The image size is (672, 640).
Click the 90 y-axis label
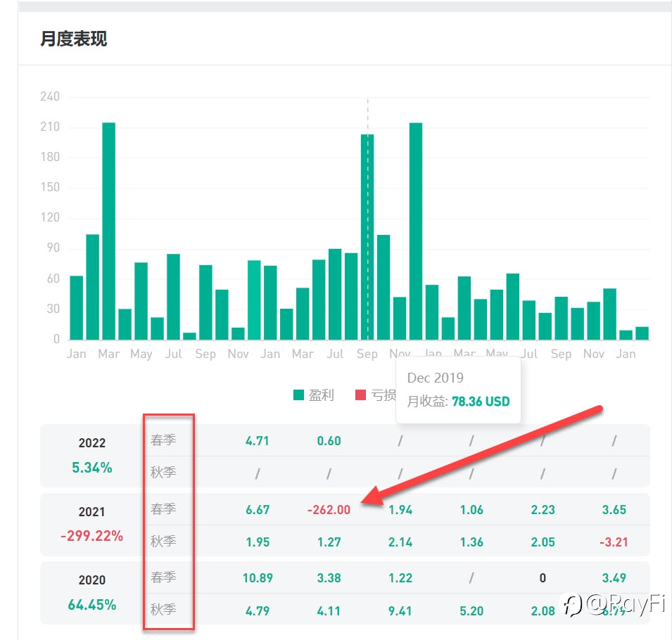coord(53,248)
